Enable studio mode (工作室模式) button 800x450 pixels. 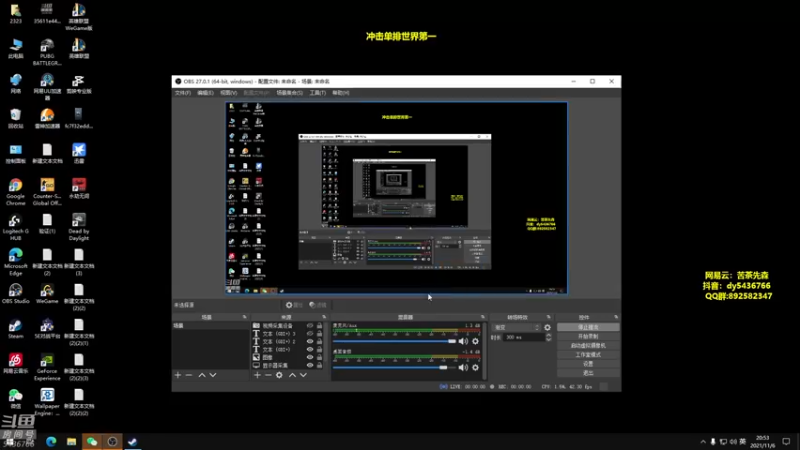point(588,355)
